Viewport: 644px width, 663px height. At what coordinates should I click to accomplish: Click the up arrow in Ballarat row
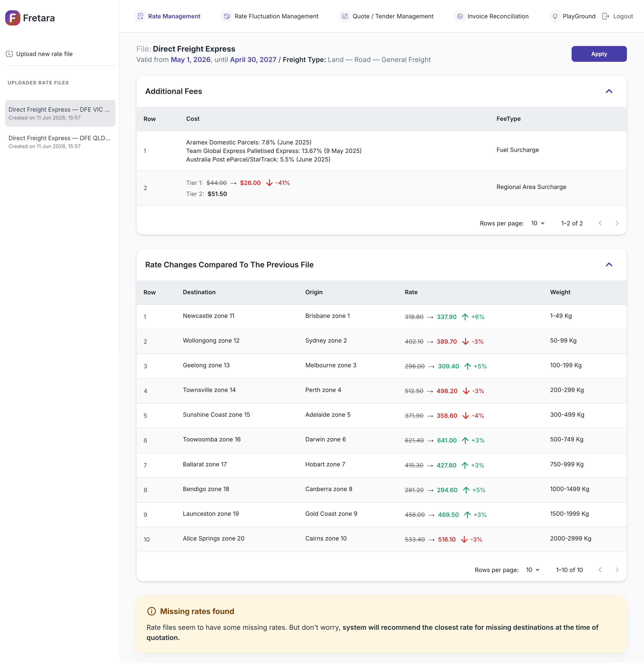tap(465, 465)
